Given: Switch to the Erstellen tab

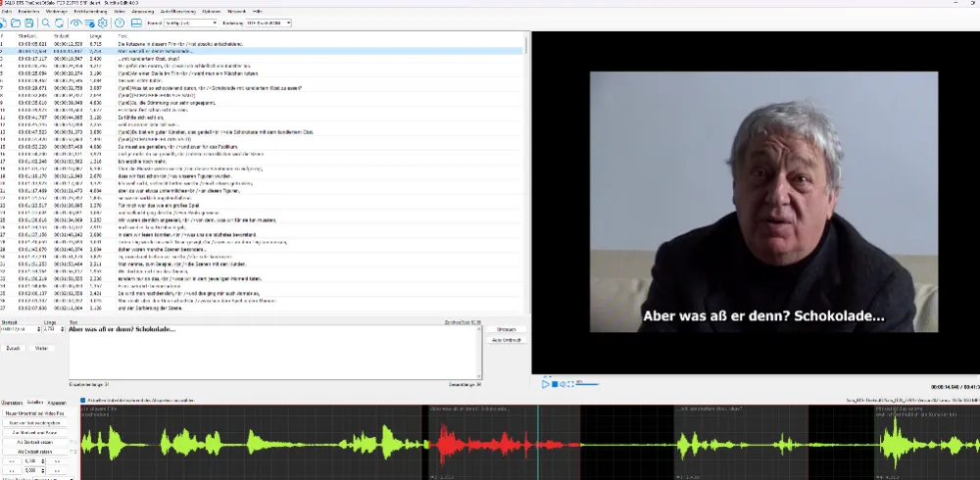Looking at the screenshot, I should click(x=35, y=404).
